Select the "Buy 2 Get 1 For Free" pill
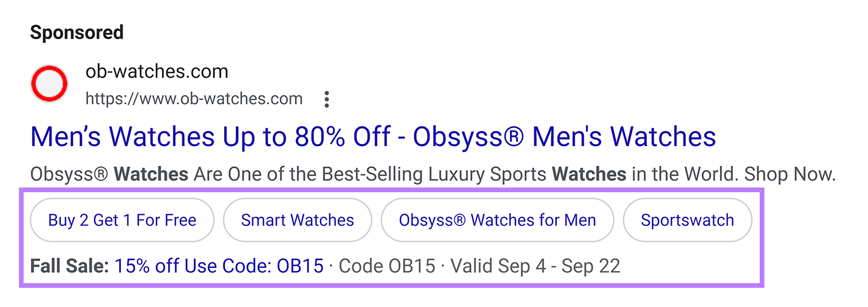 click(x=122, y=220)
